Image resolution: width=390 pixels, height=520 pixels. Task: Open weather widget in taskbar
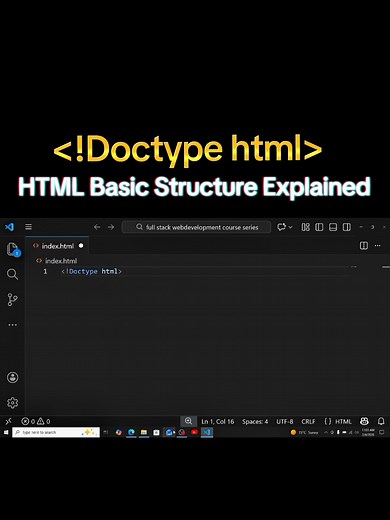[x=304, y=432]
